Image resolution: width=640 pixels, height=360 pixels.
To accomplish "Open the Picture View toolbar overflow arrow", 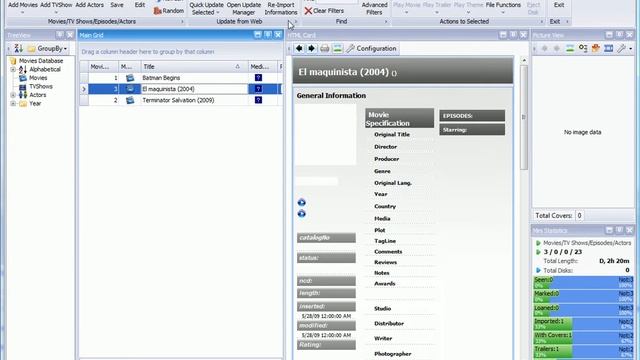I will pos(631,49).
